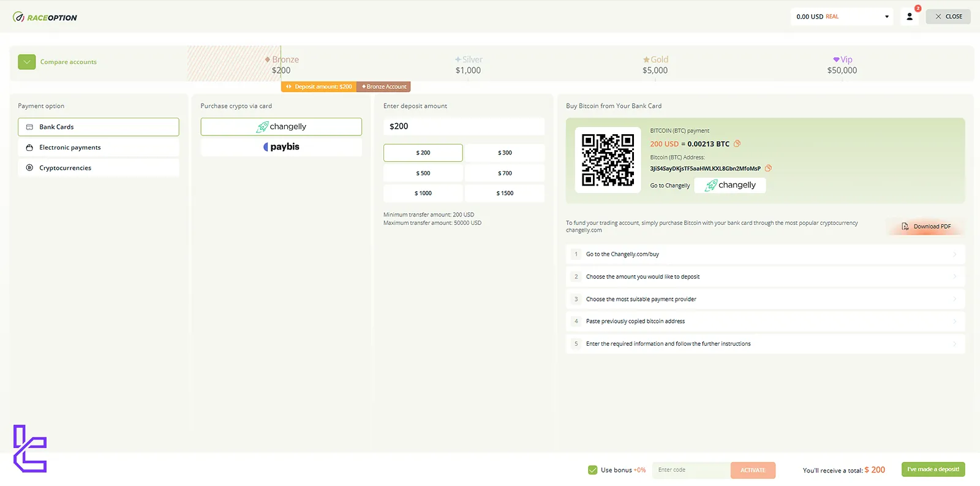Screen dimensions: 980x486
Task: Select Bank Cards payment option
Action: [x=99, y=127]
